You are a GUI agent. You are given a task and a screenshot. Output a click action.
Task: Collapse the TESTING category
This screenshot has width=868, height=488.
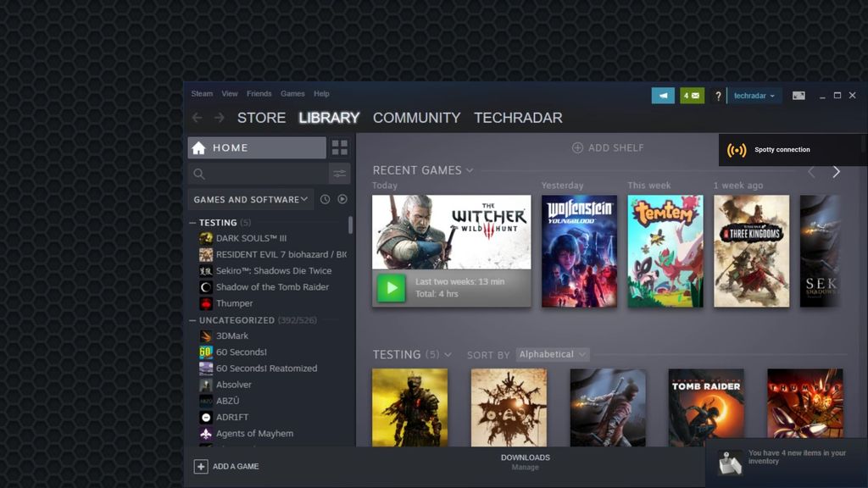(193, 222)
